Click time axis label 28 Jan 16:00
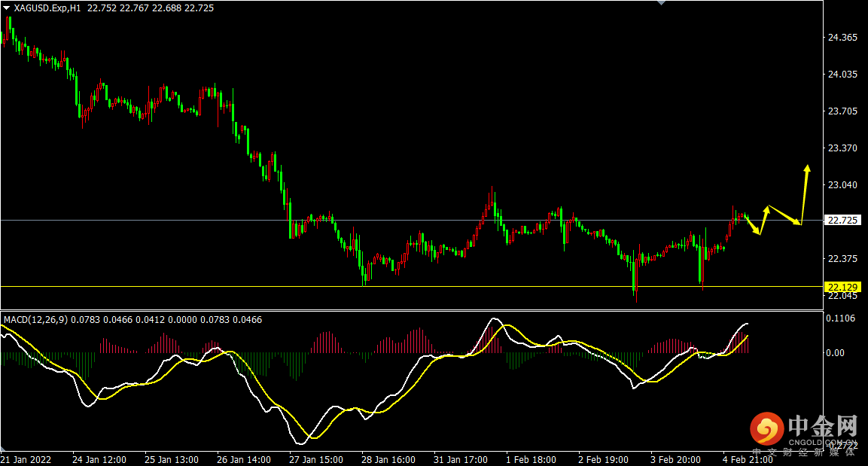Image resolution: width=868 pixels, height=466 pixels. [388, 460]
